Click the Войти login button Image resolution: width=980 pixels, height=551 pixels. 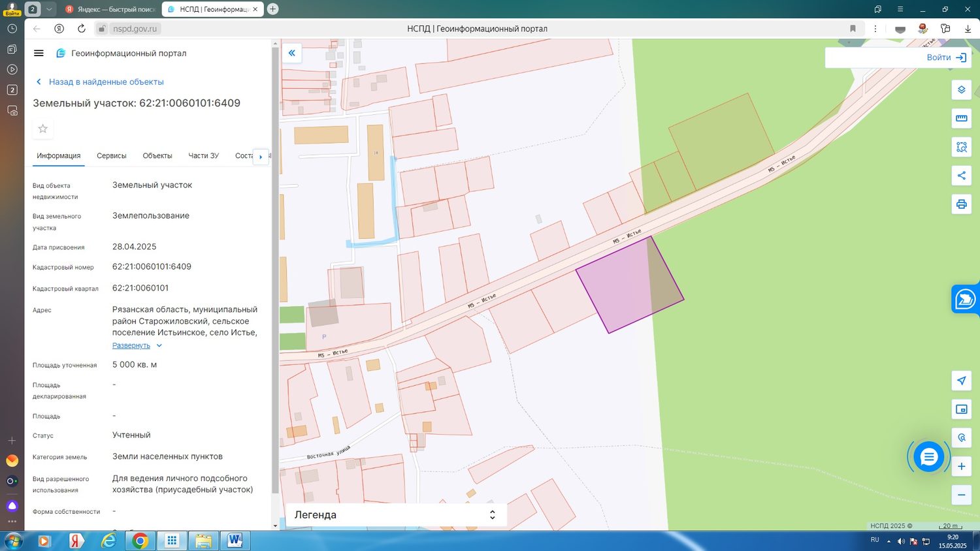(x=946, y=57)
